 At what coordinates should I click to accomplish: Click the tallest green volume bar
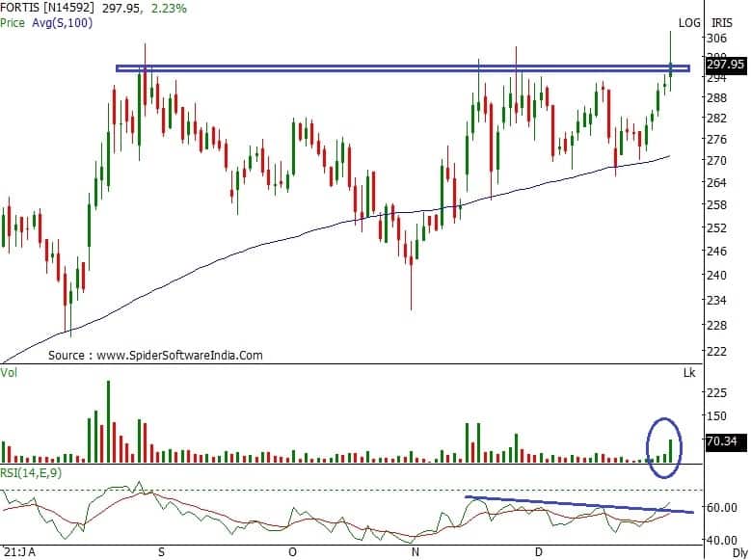[108, 422]
